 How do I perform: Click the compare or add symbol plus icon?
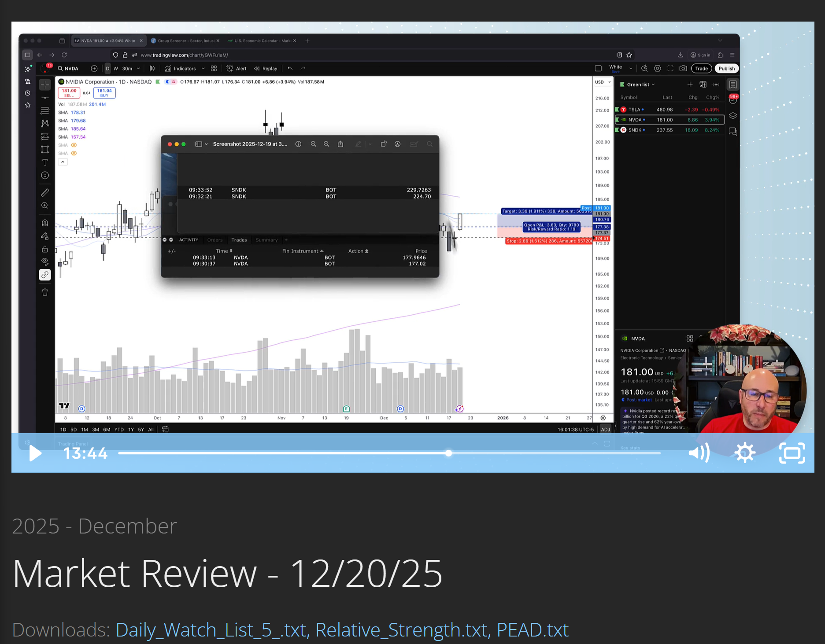94,69
